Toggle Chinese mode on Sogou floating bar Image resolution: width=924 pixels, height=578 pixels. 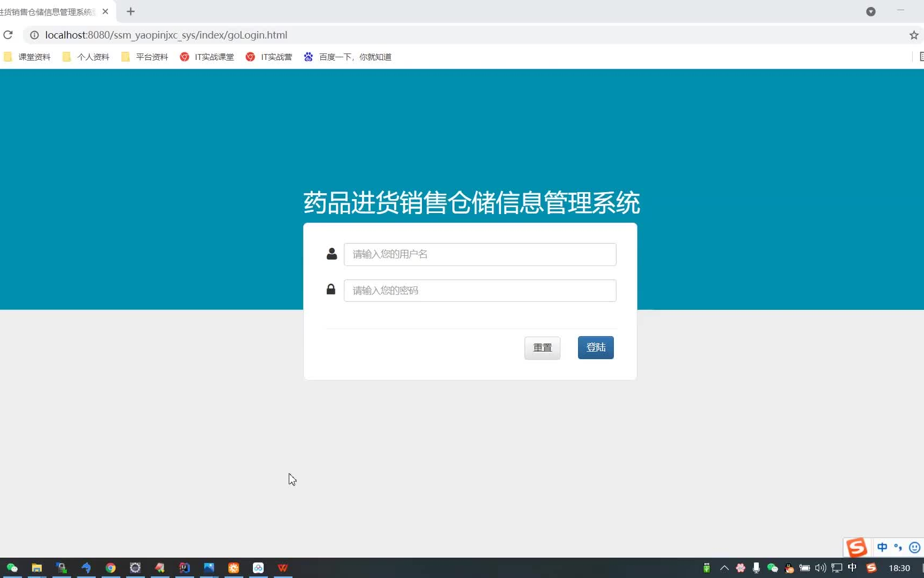coord(882,547)
